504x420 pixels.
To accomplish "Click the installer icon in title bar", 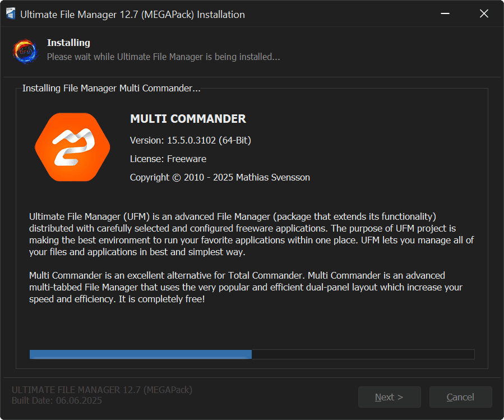I will click(11, 15).
